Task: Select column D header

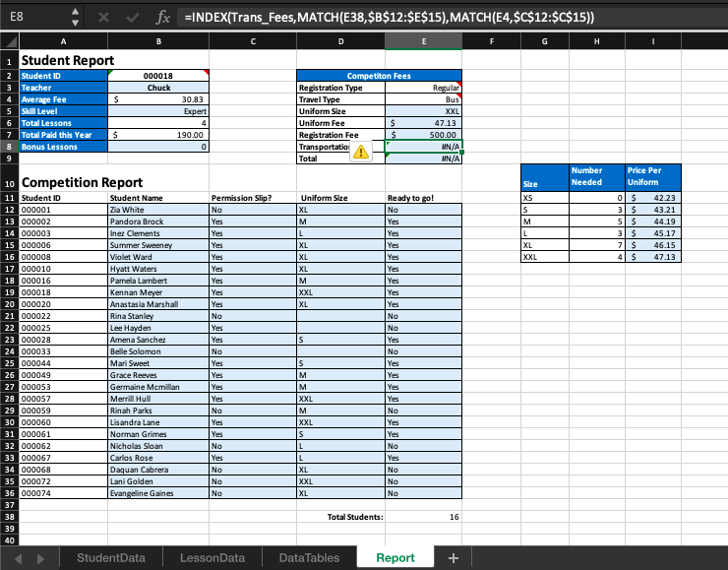Action: (340, 41)
